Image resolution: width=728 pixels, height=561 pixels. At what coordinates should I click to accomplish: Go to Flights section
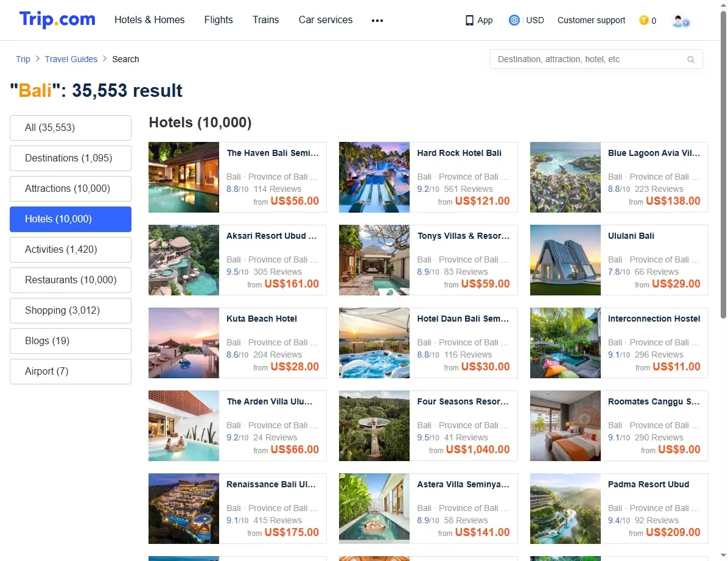coord(219,20)
